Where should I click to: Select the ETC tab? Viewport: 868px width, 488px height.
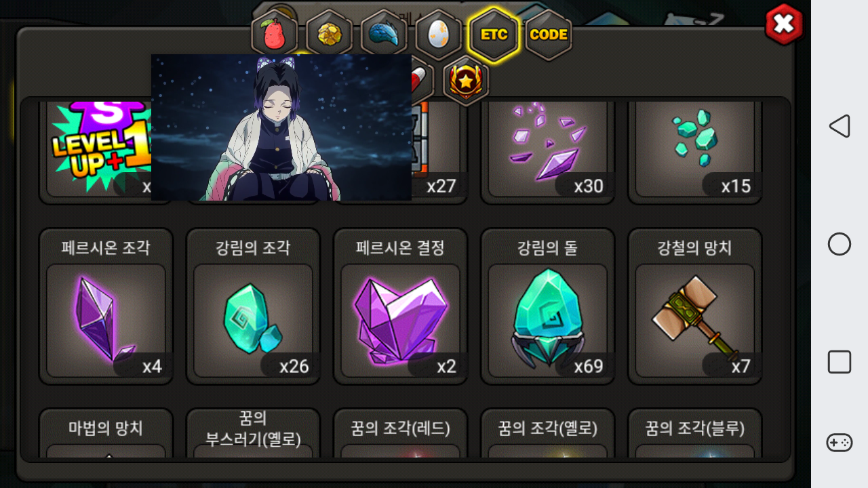click(494, 35)
